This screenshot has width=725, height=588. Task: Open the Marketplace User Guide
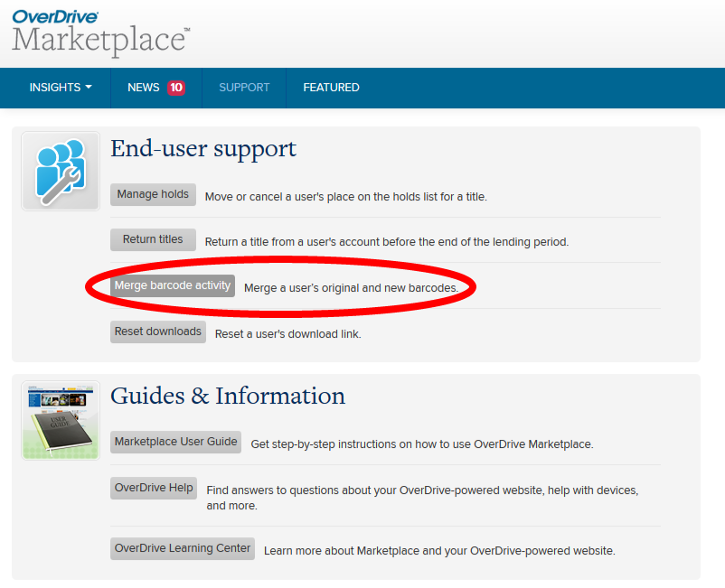[x=176, y=443]
